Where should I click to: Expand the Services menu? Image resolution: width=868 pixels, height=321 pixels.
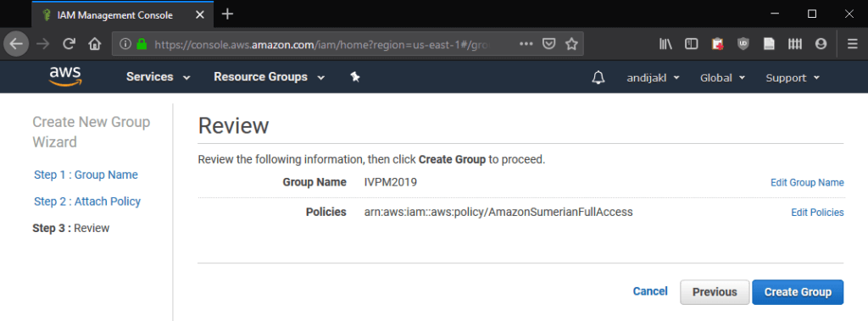coord(159,77)
